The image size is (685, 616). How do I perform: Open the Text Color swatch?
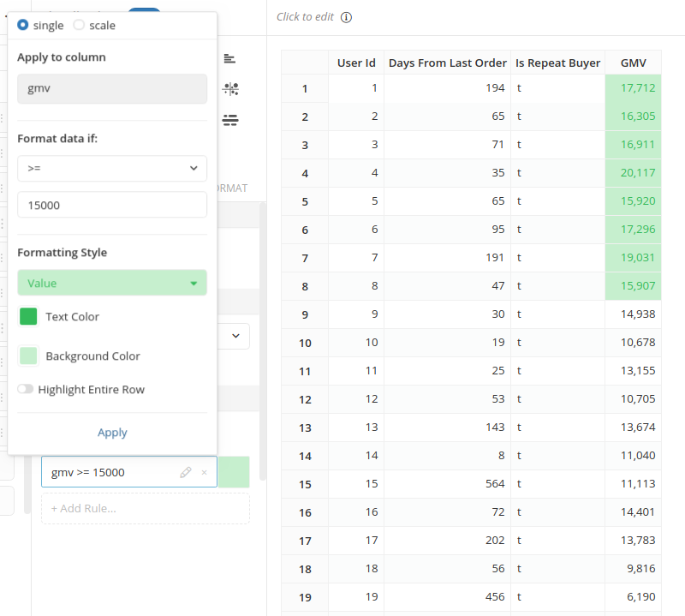[x=28, y=317]
